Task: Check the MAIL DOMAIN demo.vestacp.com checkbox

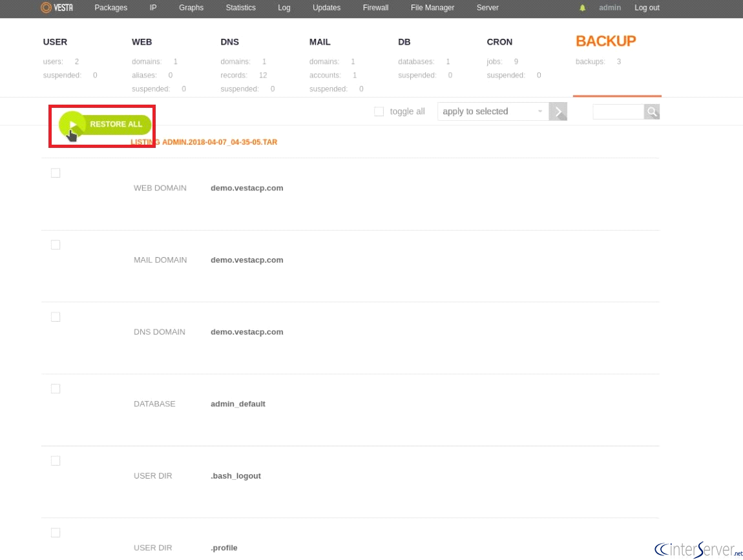Action: pyautogui.click(x=56, y=245)
